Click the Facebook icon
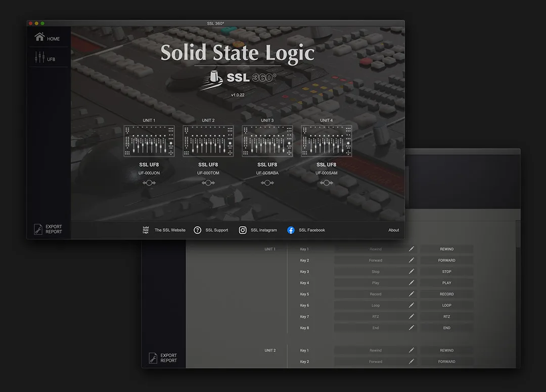Image resolution: width=546 pixels, height=392 pixels. tap(291, 230)
